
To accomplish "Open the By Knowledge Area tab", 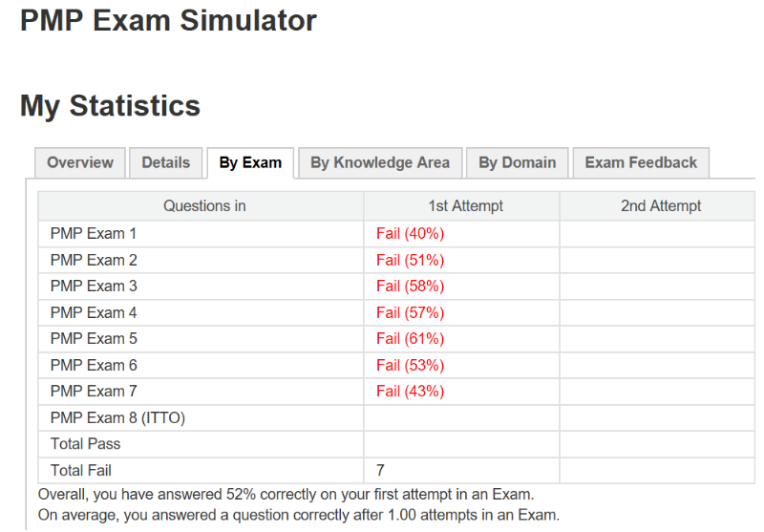I will coord(380,162).
